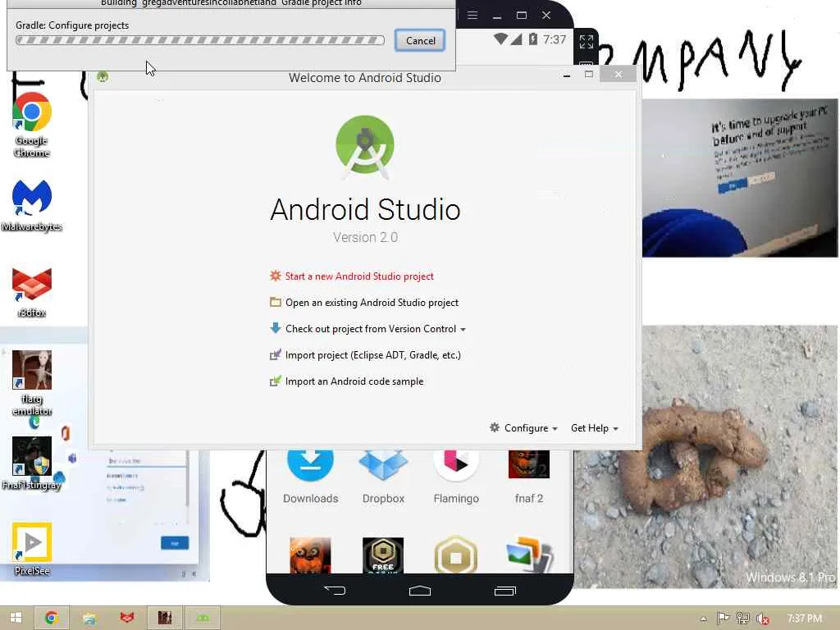Click the Import project icon
The height and width of the screenshot is (630, 840).
(x=276, y=354)
